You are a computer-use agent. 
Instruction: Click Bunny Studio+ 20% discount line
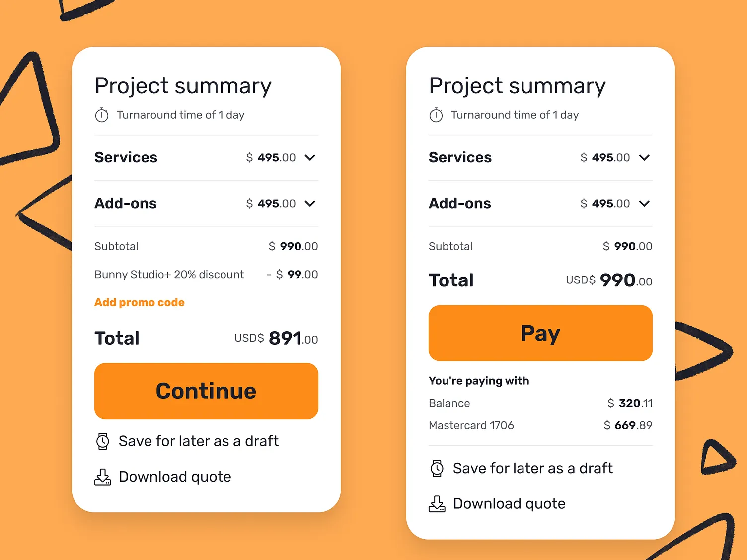(x=169, y=275)
